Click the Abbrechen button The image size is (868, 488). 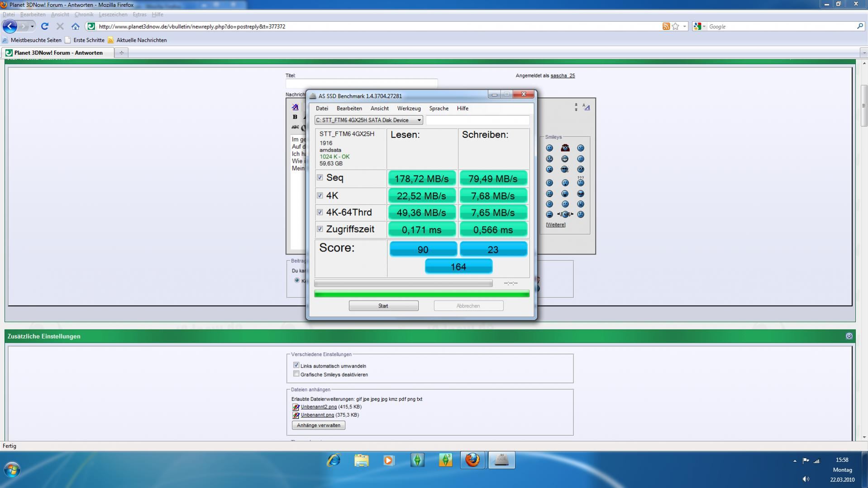(468, 306)
